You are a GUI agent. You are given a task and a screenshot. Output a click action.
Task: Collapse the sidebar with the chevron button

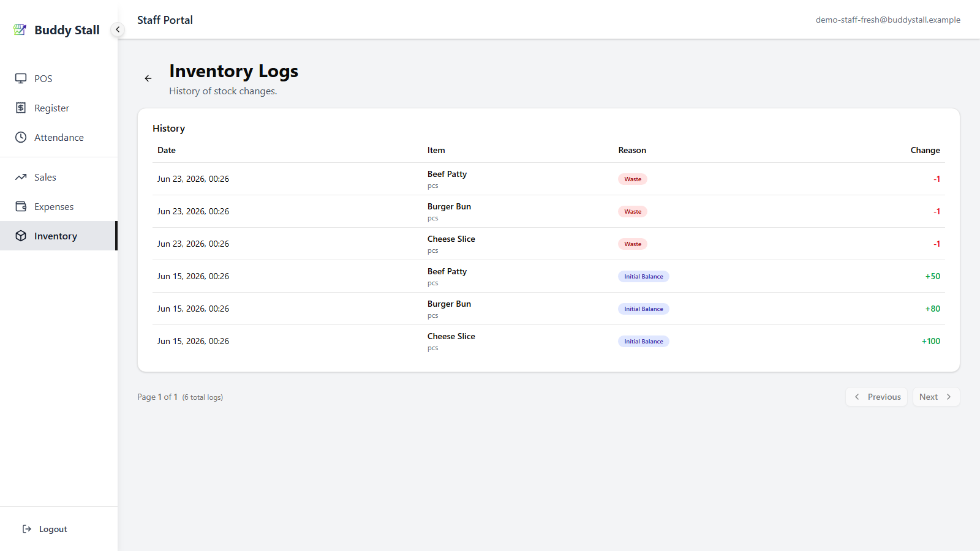(x=118, y=29)
